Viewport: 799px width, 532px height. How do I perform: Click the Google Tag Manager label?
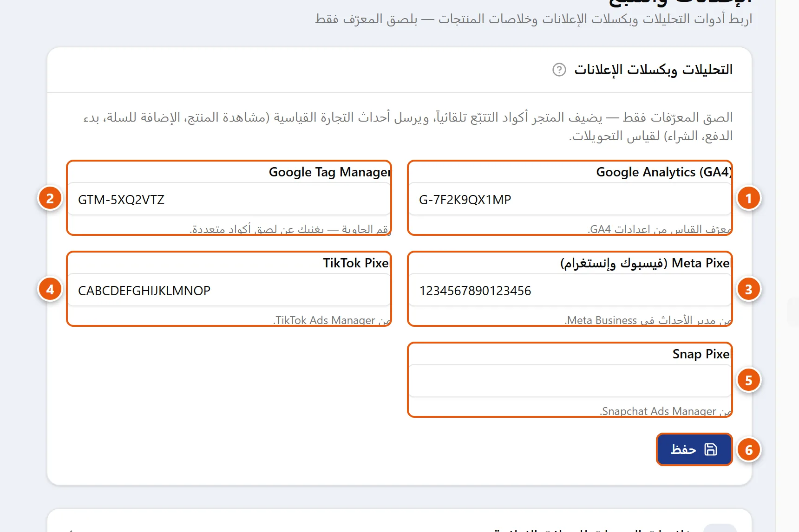coord(330,172)
